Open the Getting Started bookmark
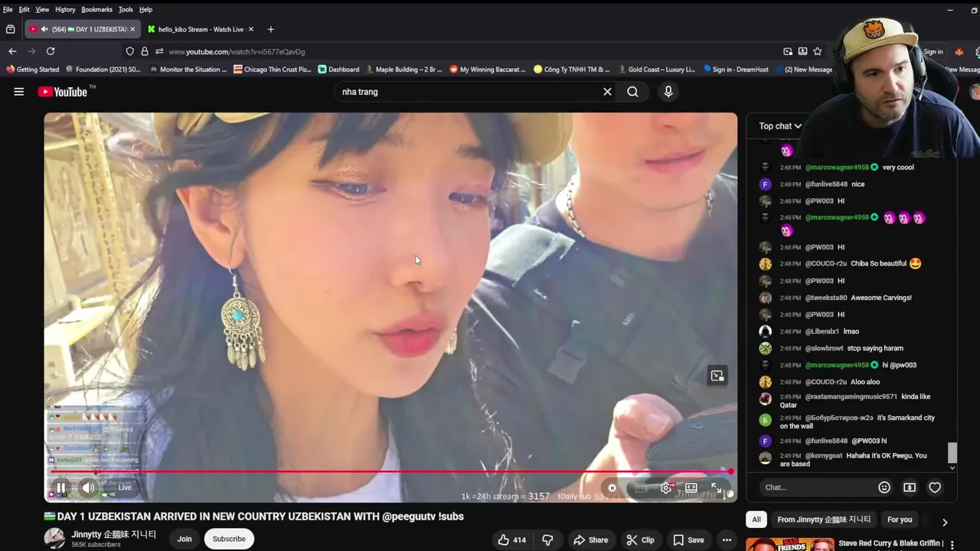Image resolution: width=980 pixels, height=551 pixels. (x=33, y=69)
